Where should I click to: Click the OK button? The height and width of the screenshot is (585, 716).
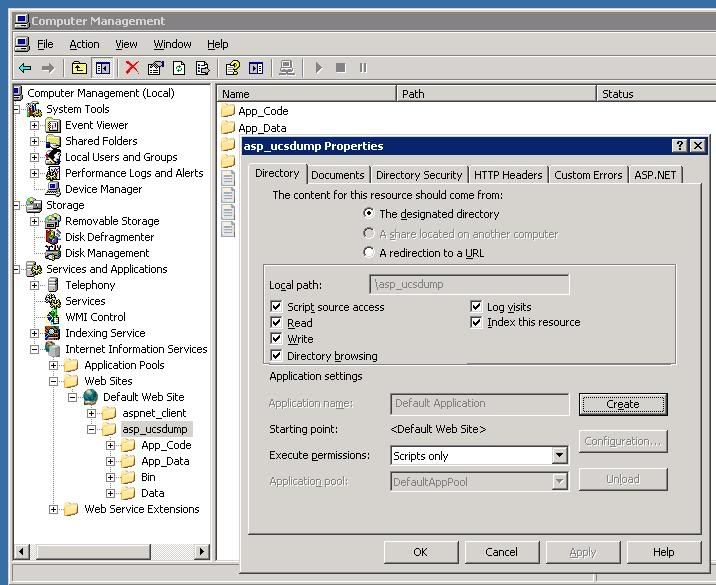pyautogui.click(x=421, y=552)
